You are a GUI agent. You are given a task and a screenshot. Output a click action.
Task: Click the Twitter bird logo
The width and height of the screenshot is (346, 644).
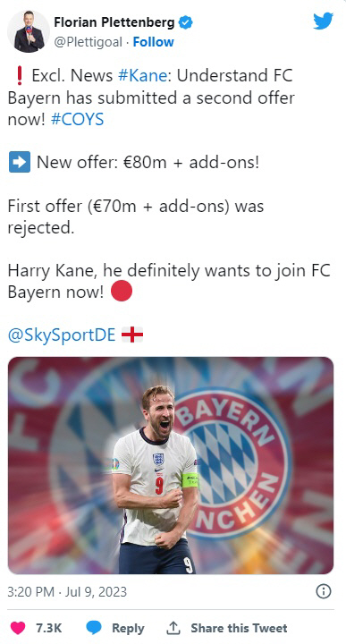point(324,21)
